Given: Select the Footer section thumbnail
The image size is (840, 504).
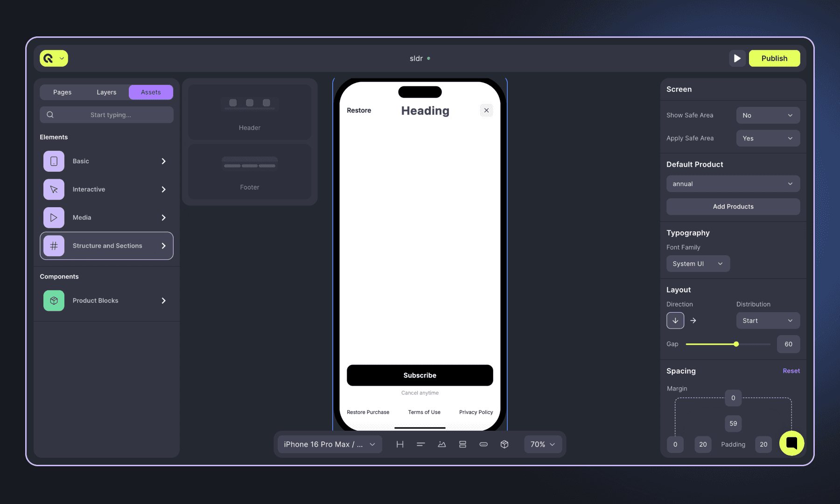Looking at the screenshot, I should 250,172.
